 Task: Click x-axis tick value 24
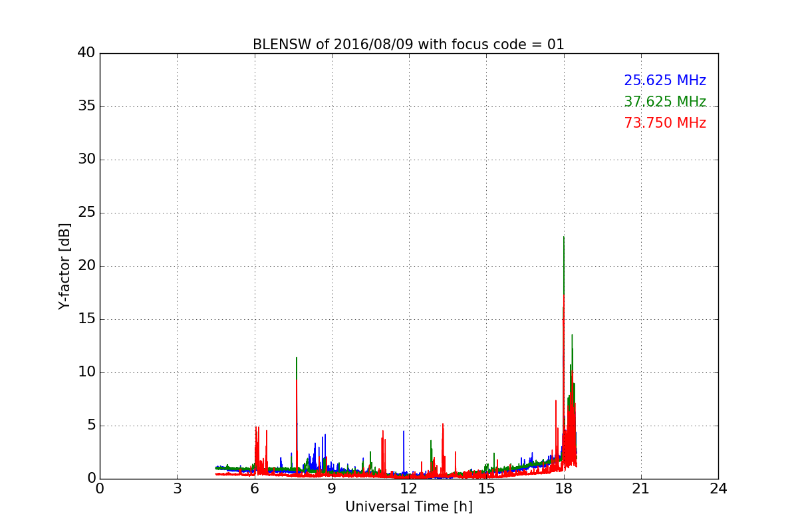pos(718,489)
